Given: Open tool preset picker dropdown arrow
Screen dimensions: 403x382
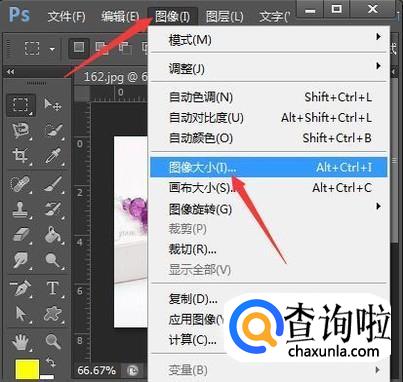Looking at the screenshot, I should point(52,49).
